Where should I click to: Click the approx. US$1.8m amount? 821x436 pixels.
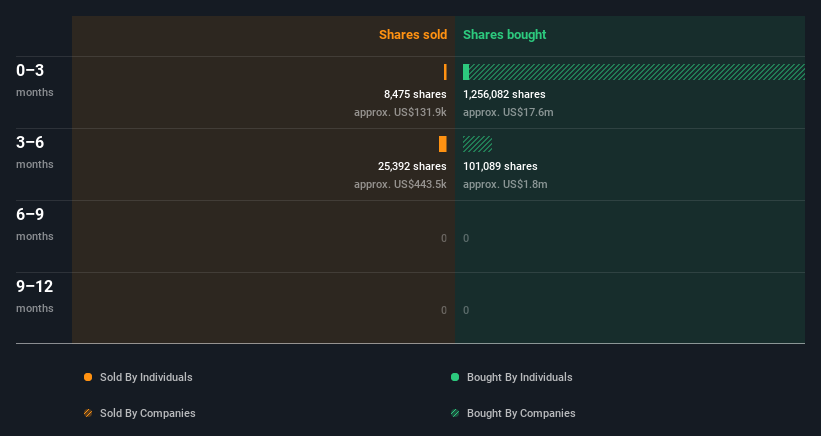click(505, 184)
